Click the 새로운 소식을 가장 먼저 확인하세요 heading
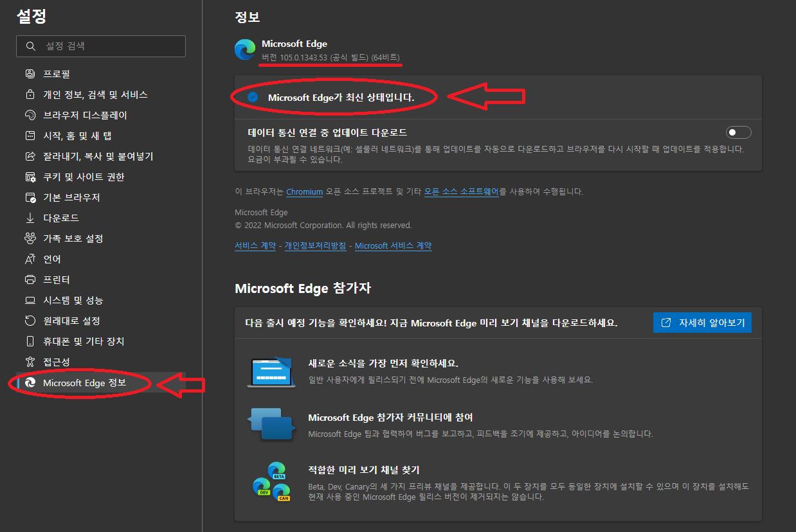Screen dimensions: 796x532 pos(383,363)
